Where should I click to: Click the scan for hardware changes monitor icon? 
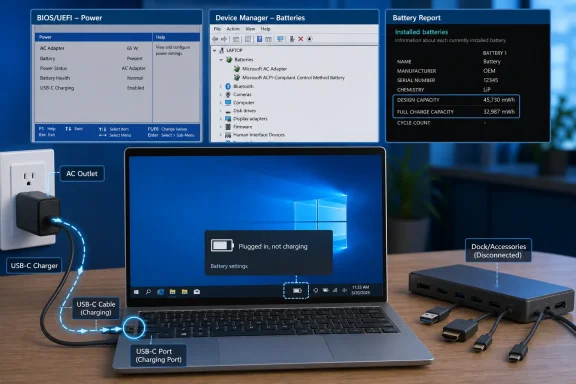pos(280,39)
